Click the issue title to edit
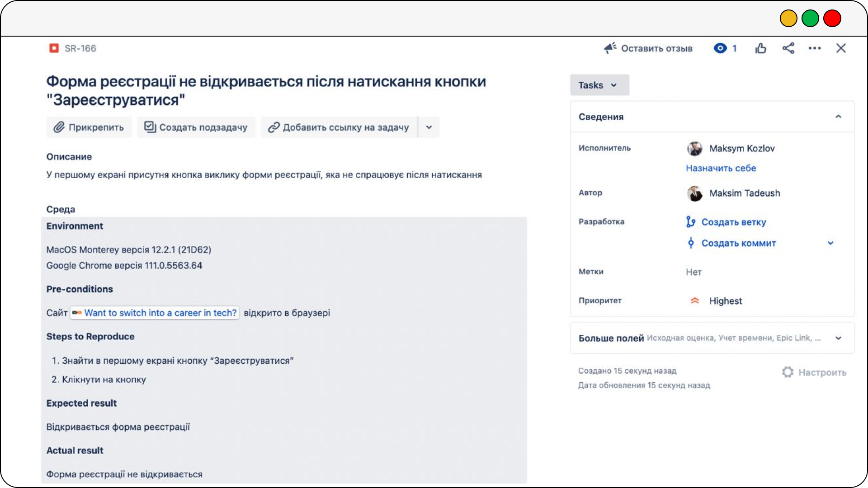The width and height of the screenshot is (868, 488). coord(266,90)
